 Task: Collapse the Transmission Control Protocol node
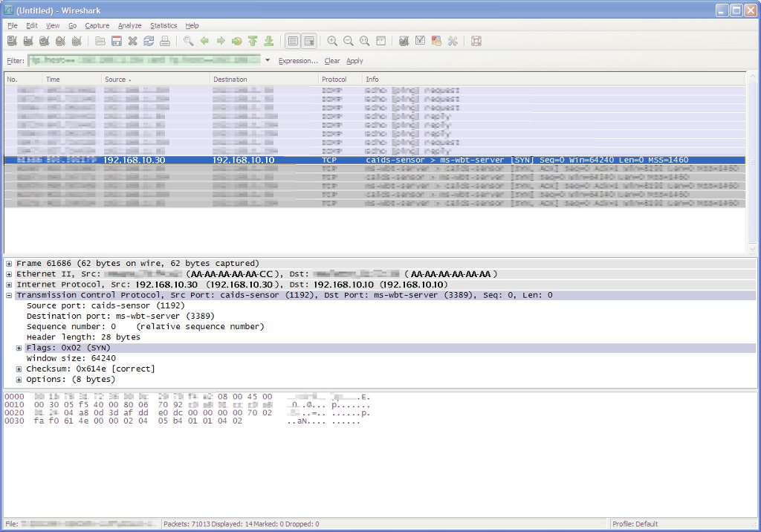pyautogui.click(x=9, y=295)
